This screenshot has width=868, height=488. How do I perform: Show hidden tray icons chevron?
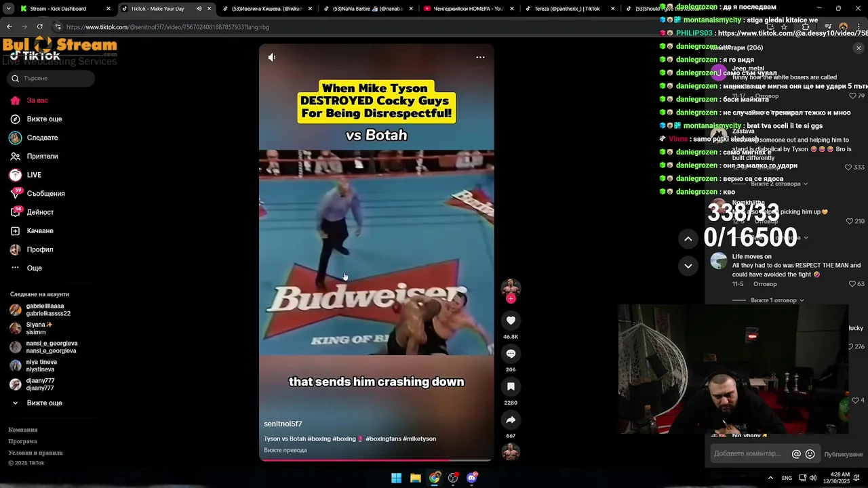[x=770, y=478]
